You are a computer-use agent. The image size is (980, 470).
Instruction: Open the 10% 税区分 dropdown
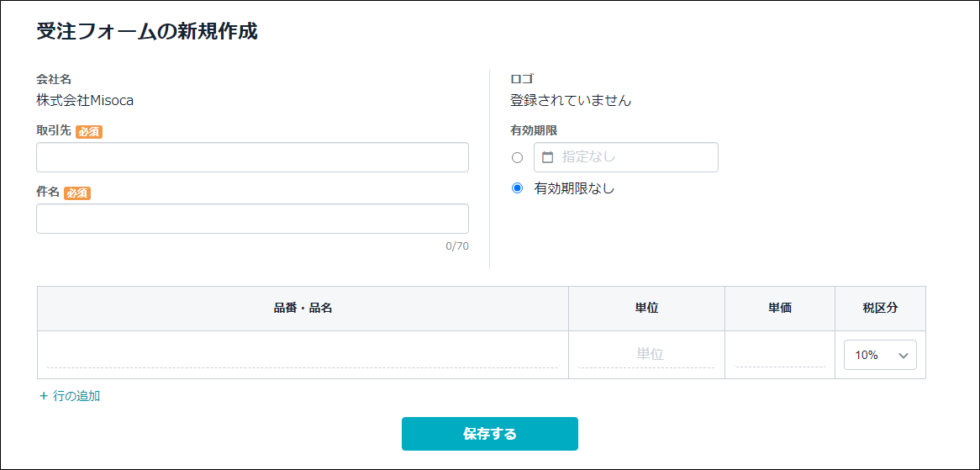pyautogui.click(x=880, y=355)
